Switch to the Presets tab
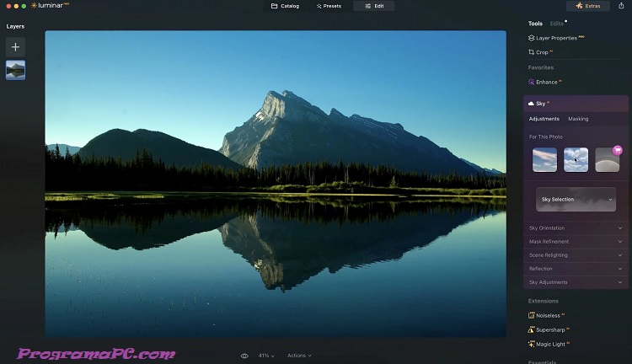The height and width of the screenshot is (364, 632). point(329,6)
